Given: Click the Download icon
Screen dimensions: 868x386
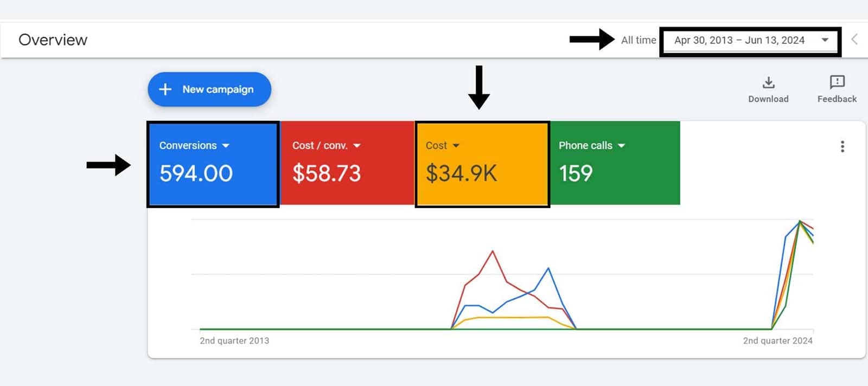Looking at the screenshot, I should tap(768, 82).
